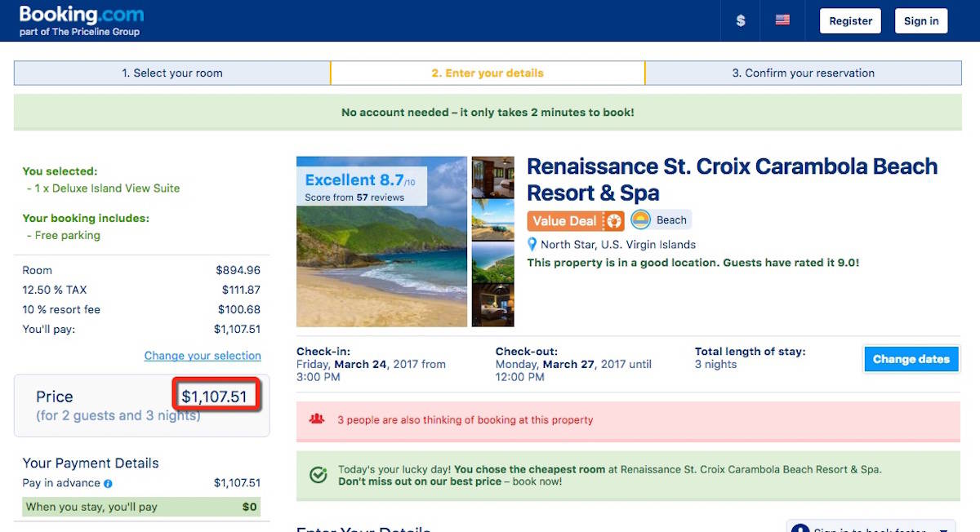Open the top hotel room thumbnail
The image size is (980, 532).
pos(493,177)
